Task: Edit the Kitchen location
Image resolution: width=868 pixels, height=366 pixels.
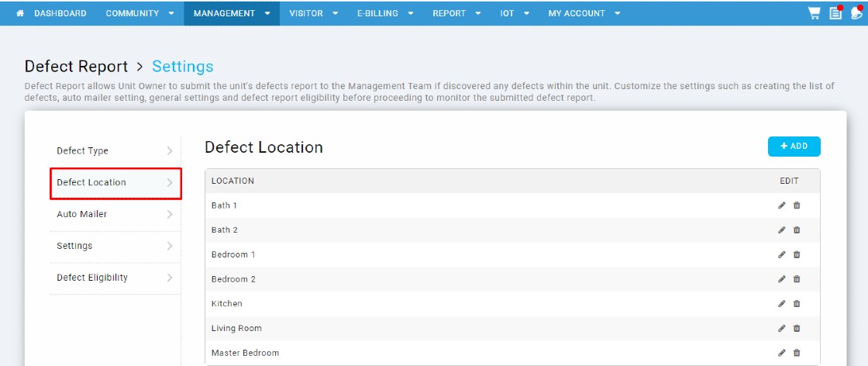Action: [x=782, y=303]
